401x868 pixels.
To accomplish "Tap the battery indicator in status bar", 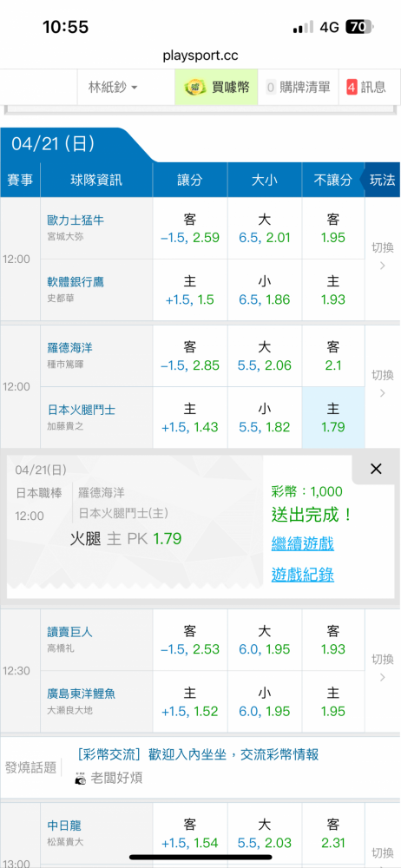I will click(359, 27).
